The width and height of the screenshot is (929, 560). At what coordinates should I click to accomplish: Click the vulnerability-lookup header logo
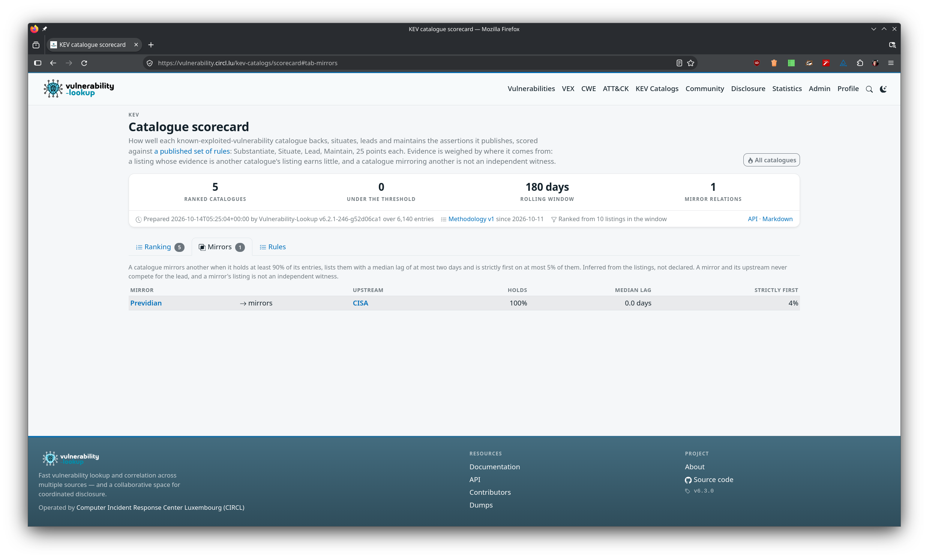(78, 88)
